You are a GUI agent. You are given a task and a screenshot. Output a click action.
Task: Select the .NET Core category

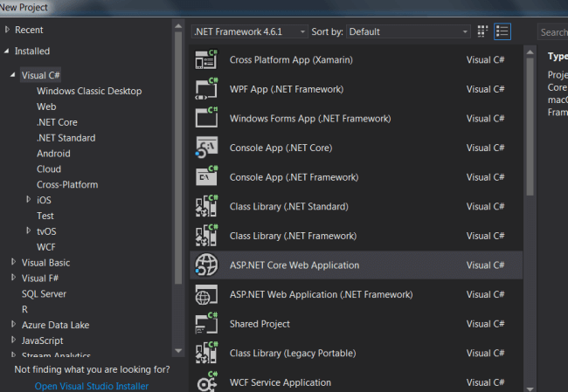click(57, 122)
